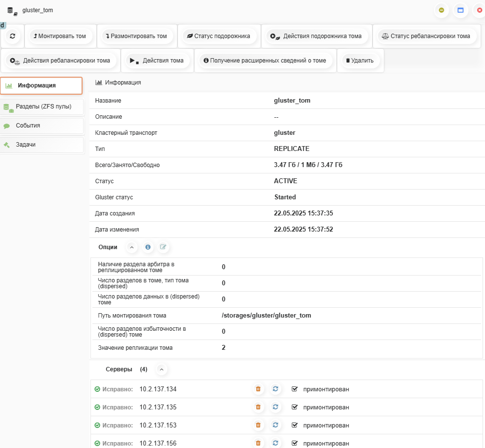485x448 pixels.
Task: Click the IP address 10.2.137.134
Action: (158, 389)
